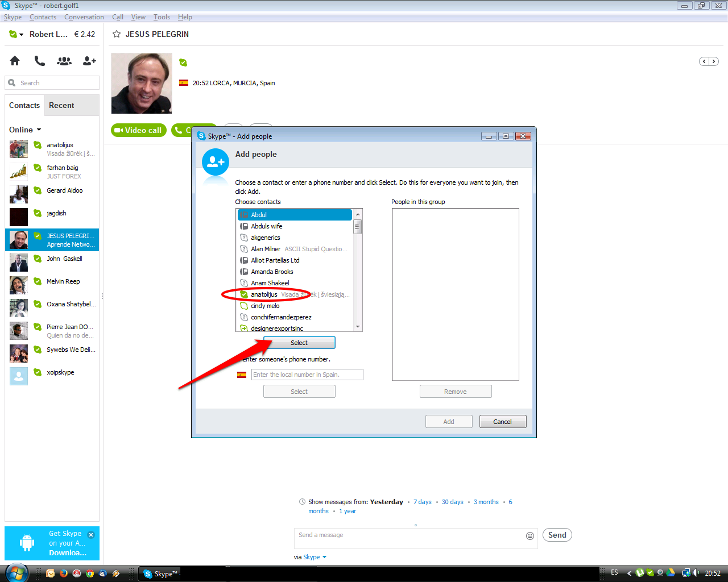Select xoipskype contact

pos(52,376)
